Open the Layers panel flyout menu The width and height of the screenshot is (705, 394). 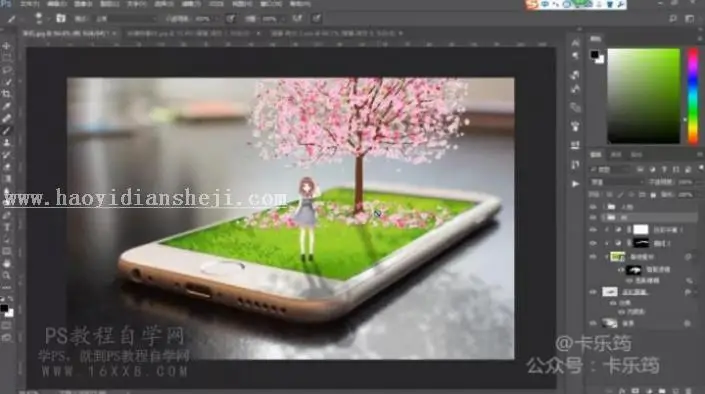point(700,154)
